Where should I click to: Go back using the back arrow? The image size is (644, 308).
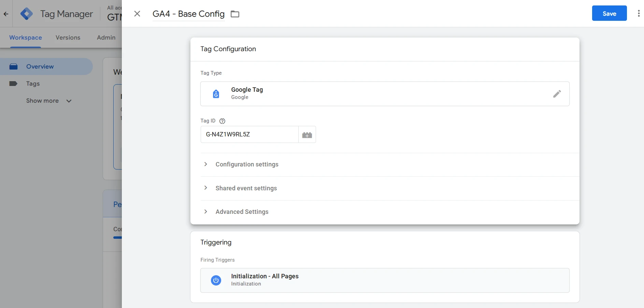[6, 14]
